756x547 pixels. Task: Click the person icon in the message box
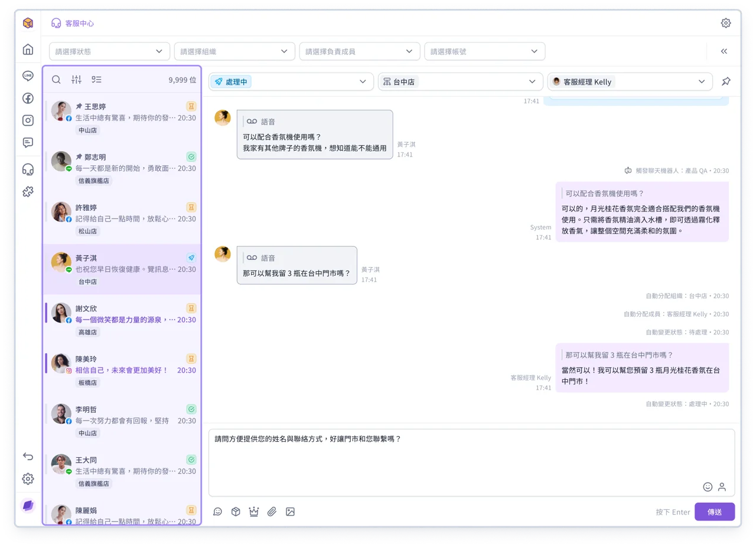click(x=722, y=487)
